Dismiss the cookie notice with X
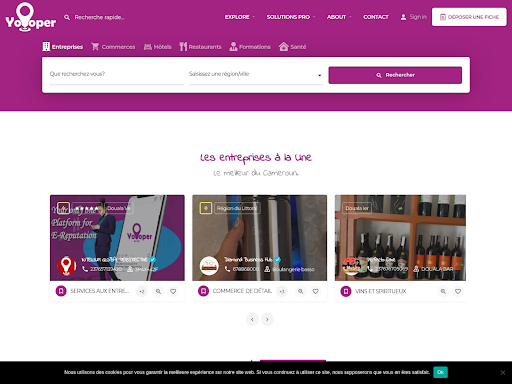The image size is (512, 384). click(503, 372)
